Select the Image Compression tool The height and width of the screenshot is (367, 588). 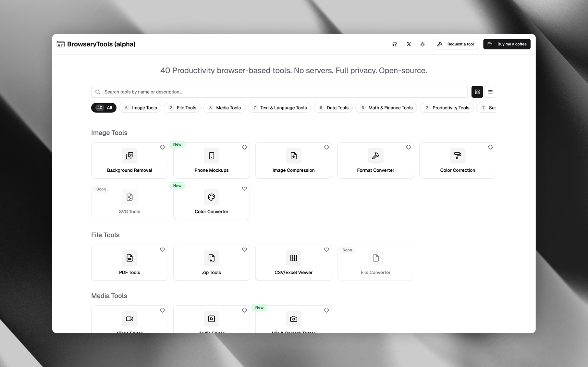point(293,160)
